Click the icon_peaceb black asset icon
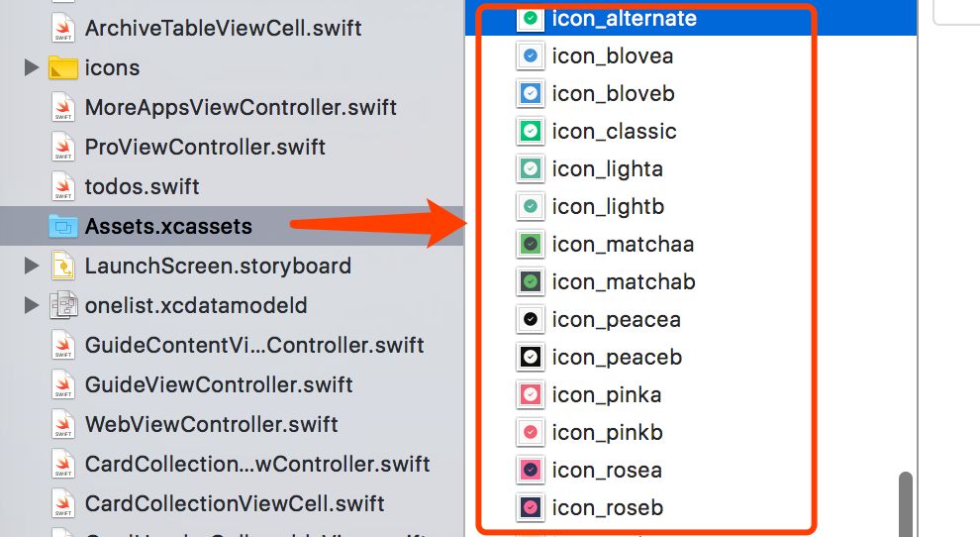This screenshot has width=980, height=537. pyautogui.click(x=531, y=358)
